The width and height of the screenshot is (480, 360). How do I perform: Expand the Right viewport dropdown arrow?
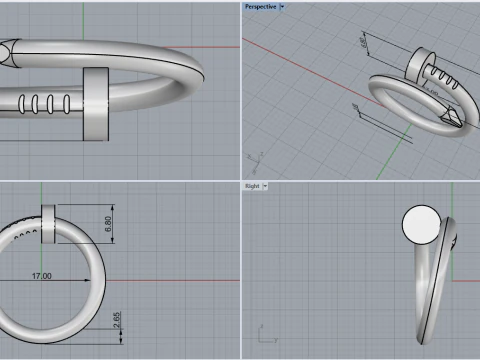pos(265,186)
